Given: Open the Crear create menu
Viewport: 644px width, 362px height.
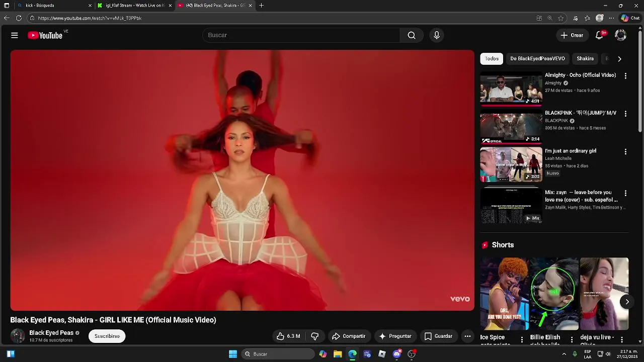Looking at the screenshot, I should pyautogui.click(x=572, y=35).
